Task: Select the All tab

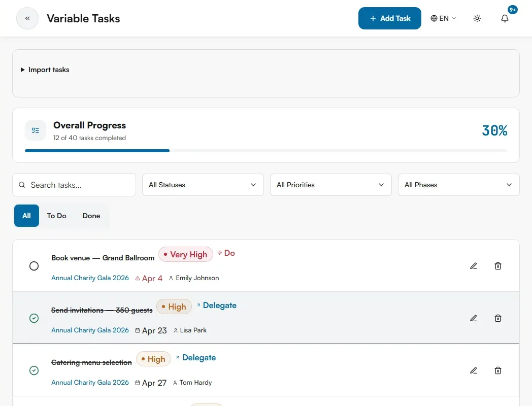Action: 26,216
